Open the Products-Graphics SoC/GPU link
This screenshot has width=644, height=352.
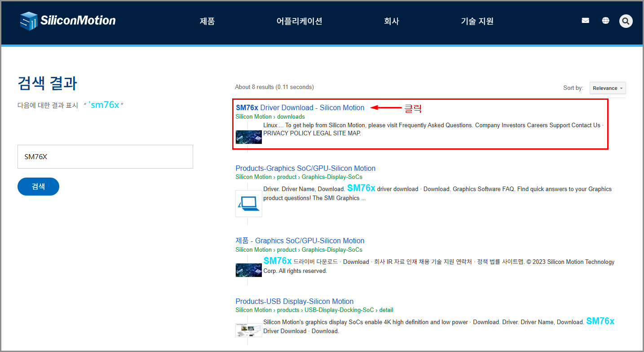305,168
